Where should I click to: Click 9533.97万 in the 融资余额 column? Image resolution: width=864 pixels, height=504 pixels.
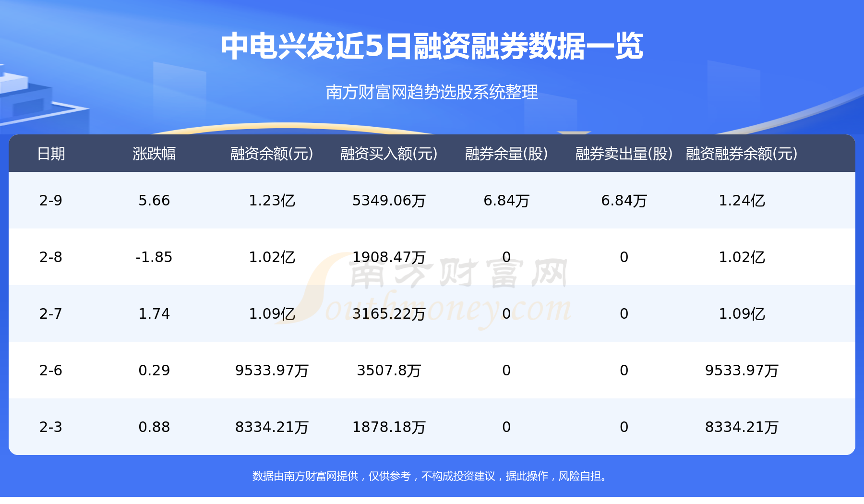(272, 370)
